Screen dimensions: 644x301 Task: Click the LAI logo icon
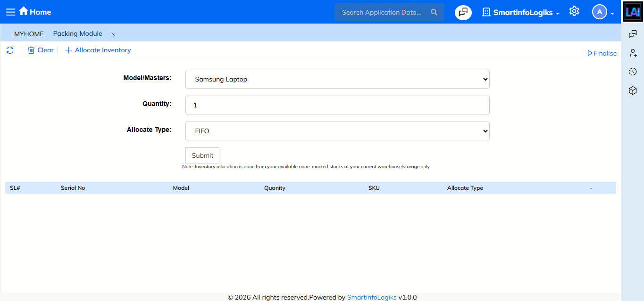click(632, 12)
